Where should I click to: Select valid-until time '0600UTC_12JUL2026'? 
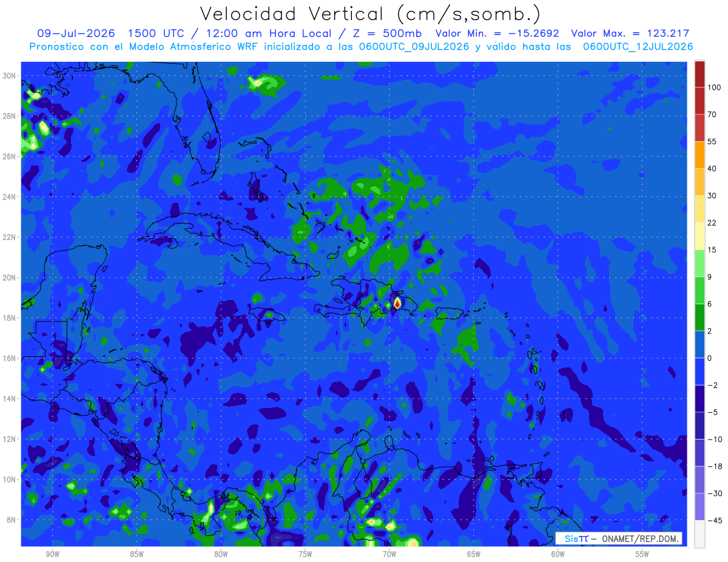638,47
